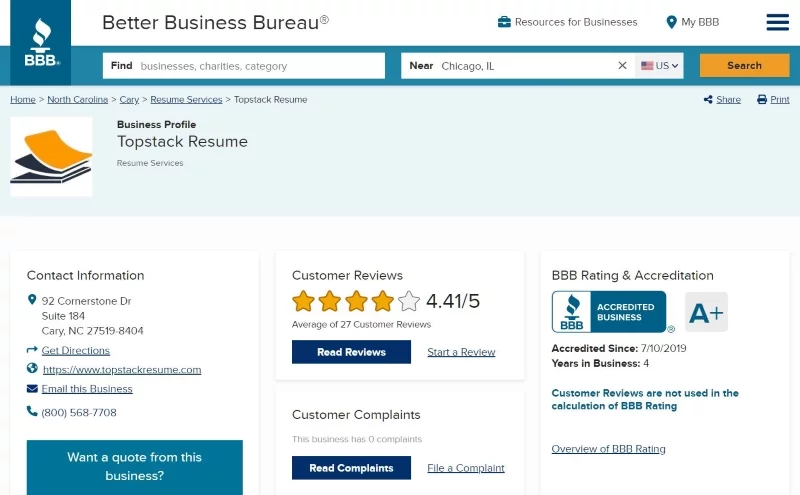Click the Print link text

tap(780, 100)
